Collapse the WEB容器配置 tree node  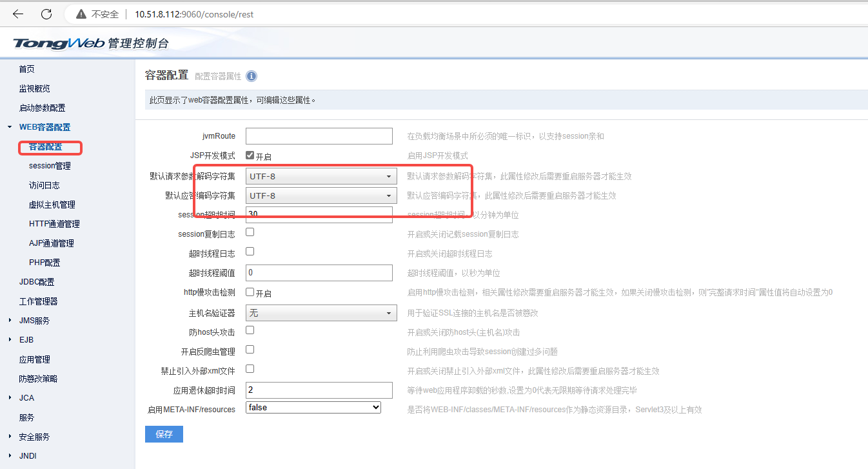(x=10, y=127)
